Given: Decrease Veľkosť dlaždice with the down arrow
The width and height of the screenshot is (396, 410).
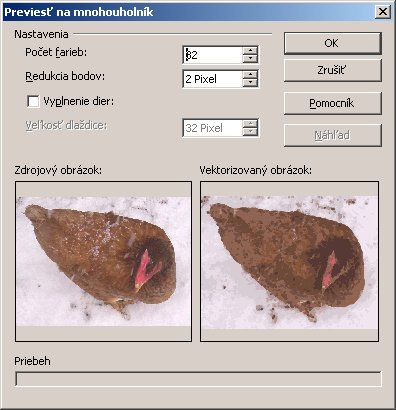Looking at the screenshot, I should tap(250, 132).
